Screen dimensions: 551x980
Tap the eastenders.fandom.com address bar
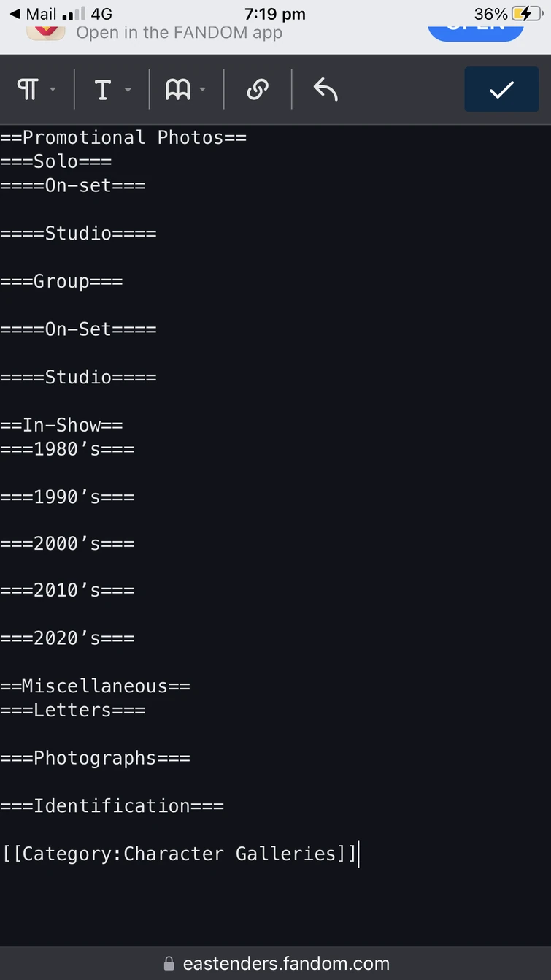tap(285, 963)
